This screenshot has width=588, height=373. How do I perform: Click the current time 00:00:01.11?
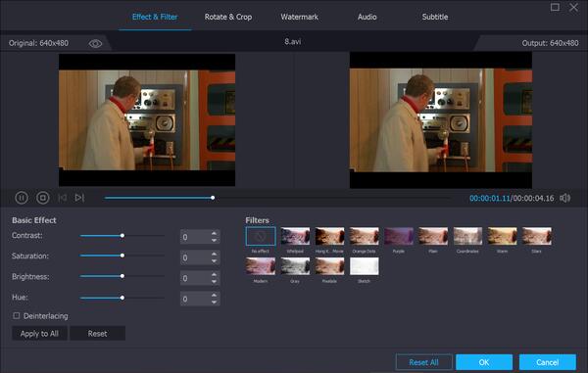click(490, 198)
